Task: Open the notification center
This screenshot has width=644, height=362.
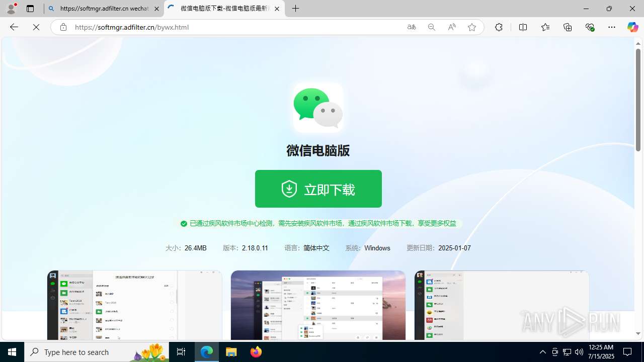Action: tap(628, 352)
